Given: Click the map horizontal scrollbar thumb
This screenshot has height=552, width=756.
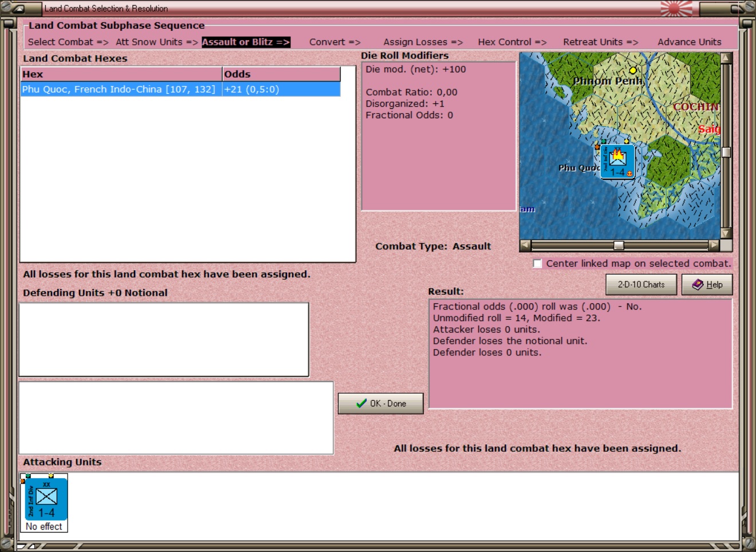Looking at the screenshot, I should tap(619, 245).
